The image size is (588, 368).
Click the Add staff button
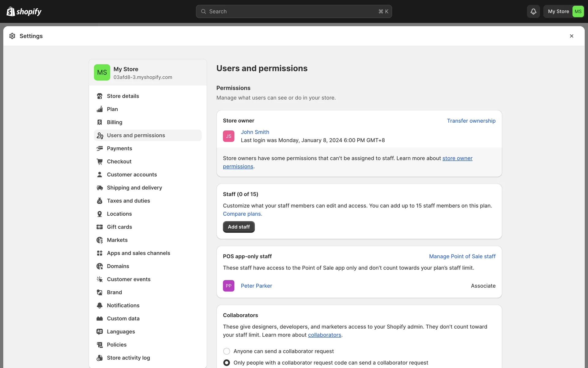point(239,227)
